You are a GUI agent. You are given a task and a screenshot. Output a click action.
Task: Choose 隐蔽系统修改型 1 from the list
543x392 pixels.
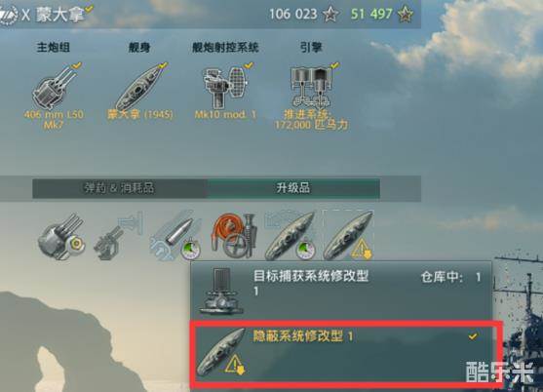pyautogui.click(x=346, y=352)
